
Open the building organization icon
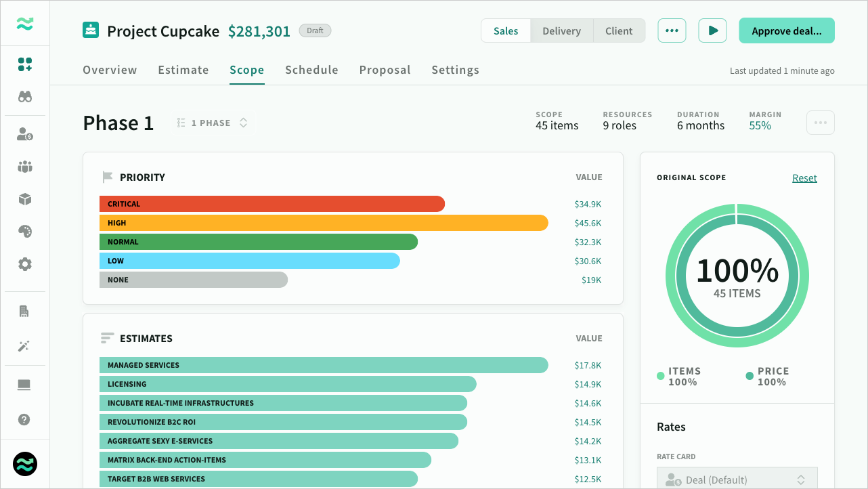(x=24, y=312)
